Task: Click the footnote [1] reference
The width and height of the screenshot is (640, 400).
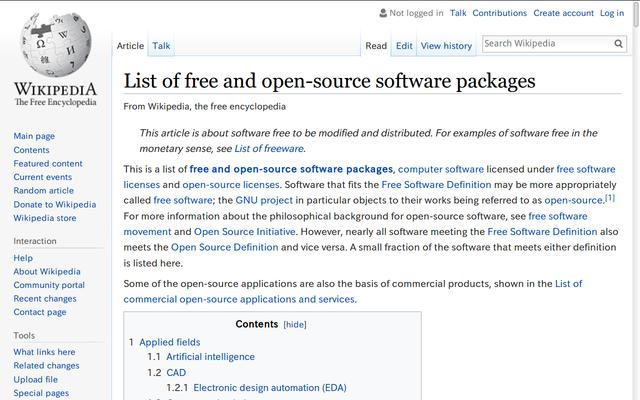Action: [x=610, y=198]
